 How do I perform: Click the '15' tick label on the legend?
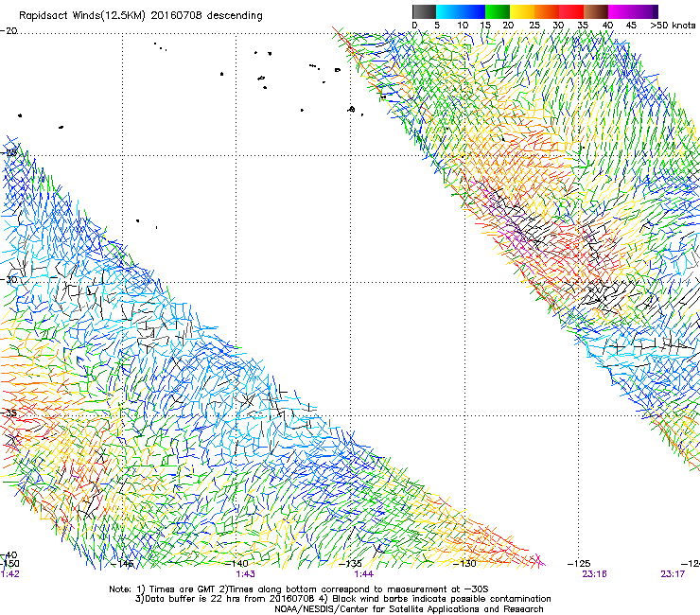[485, 26]
